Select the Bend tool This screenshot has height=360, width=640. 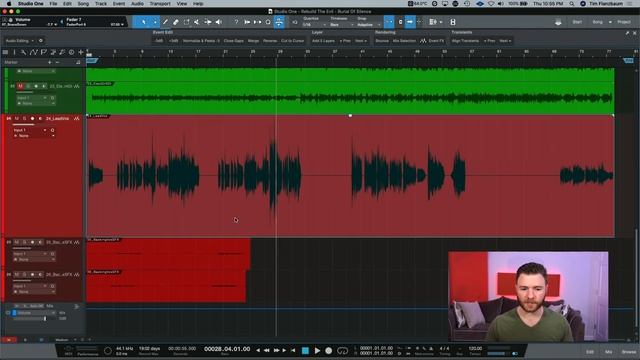pyautogui.click(x=208, y=22)
